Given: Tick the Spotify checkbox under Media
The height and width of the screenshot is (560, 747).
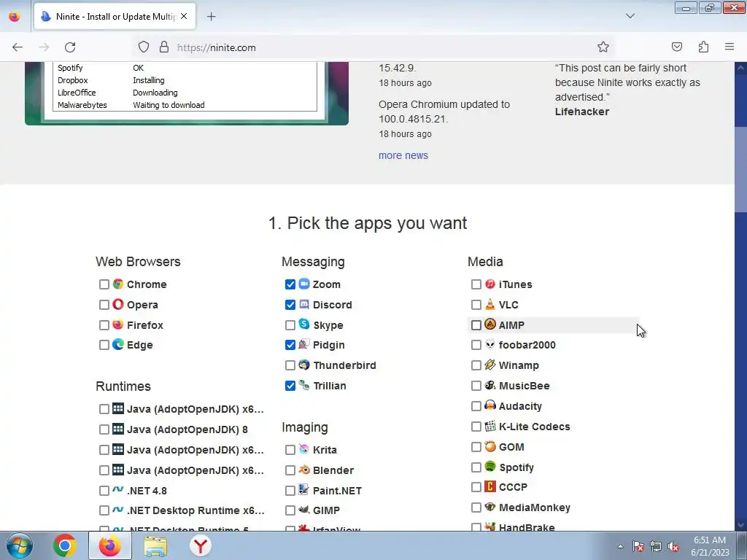Looking at the screenshot, I should 476,467.
